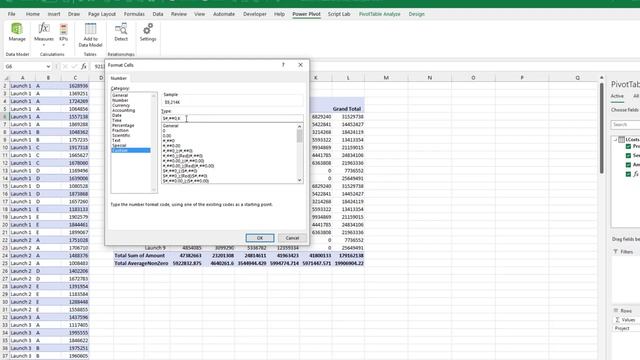Screen dimensions: 640x360
Task: Toggle the field checkbox starting with 'Am'
Action: 628,165
